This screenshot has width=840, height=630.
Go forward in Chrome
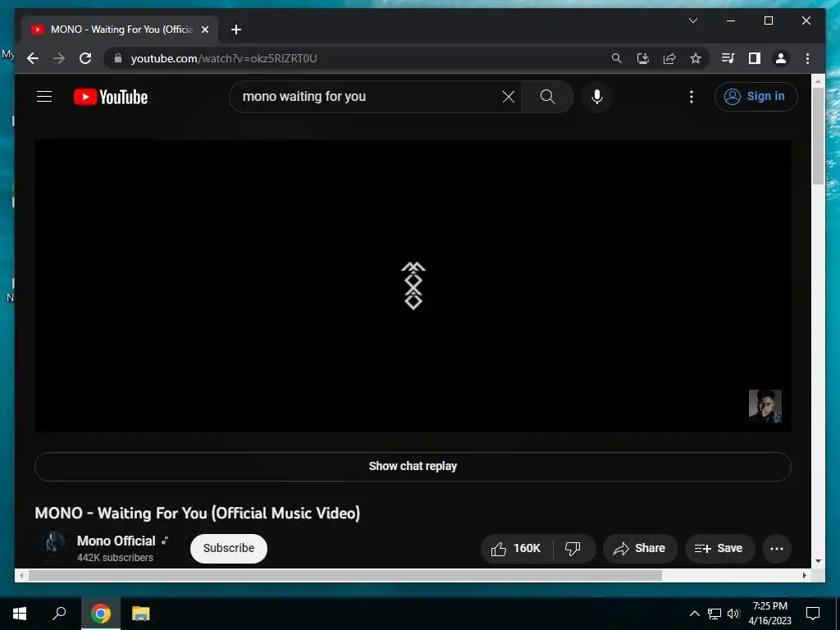(x=59, y=58)
